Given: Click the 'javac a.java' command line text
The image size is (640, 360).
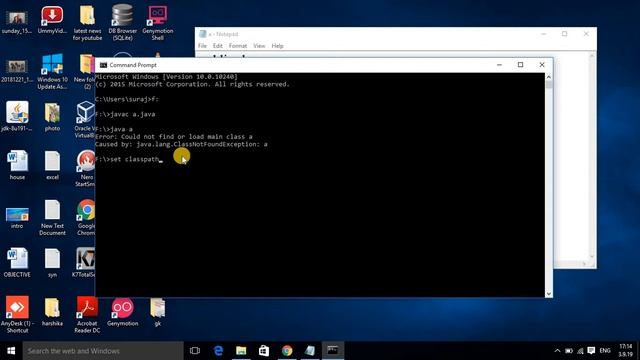Looking at the screenshot, I should click(125, 114).
